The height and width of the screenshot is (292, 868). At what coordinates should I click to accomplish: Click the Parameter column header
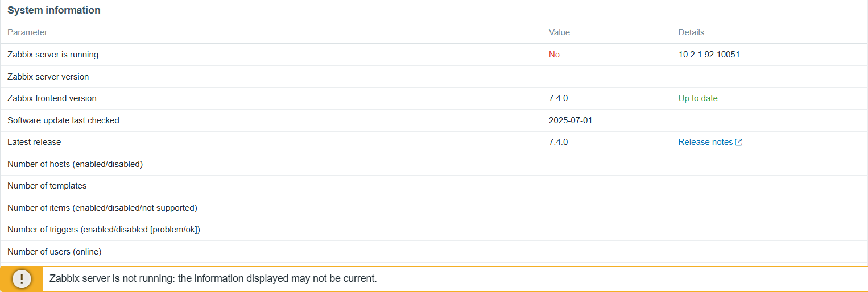point(27,32)
